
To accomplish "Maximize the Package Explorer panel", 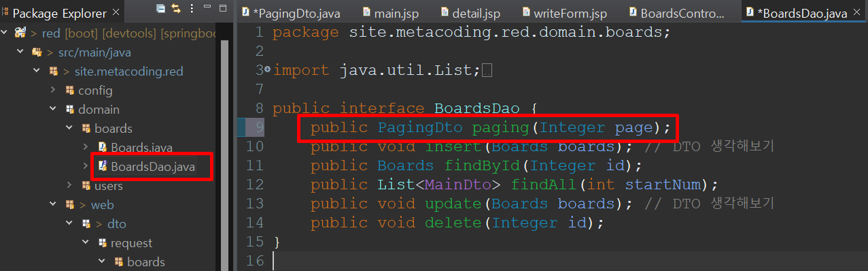I will tap(223, 8).
